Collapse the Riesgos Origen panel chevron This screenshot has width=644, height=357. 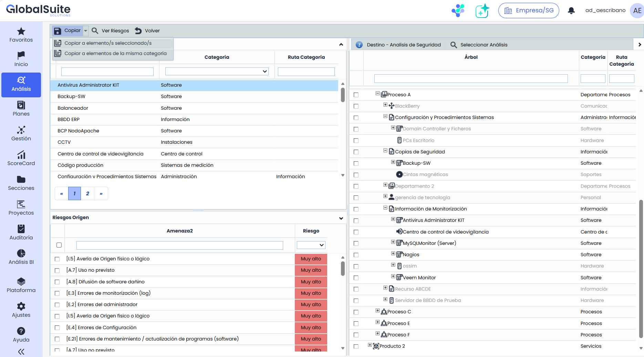click(x=341, y=218)
